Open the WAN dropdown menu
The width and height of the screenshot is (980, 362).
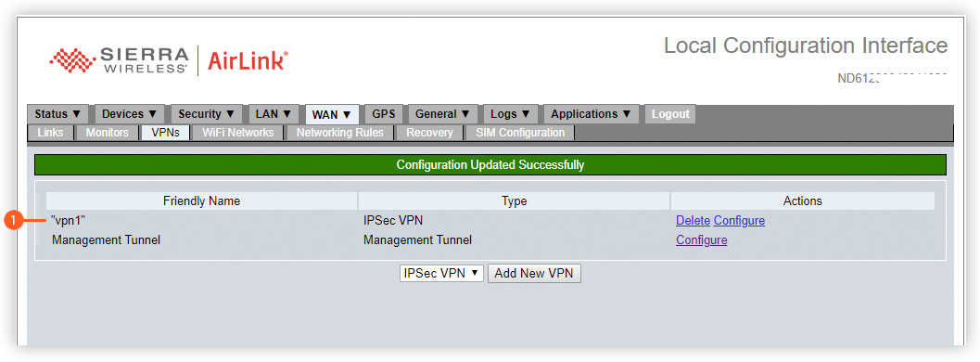(332, 114)
